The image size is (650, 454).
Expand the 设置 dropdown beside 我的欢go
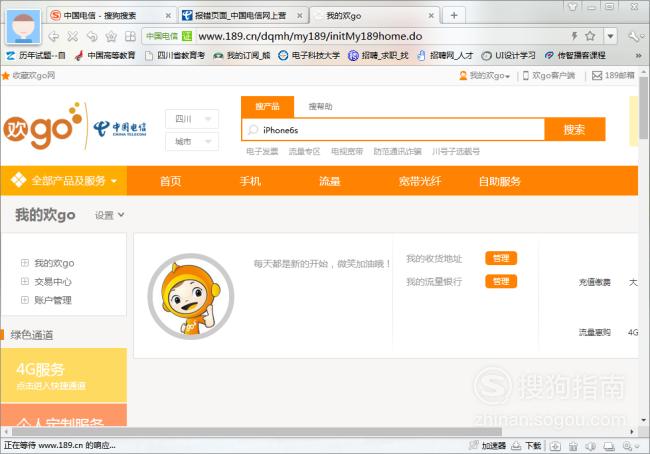pos(109,215)
